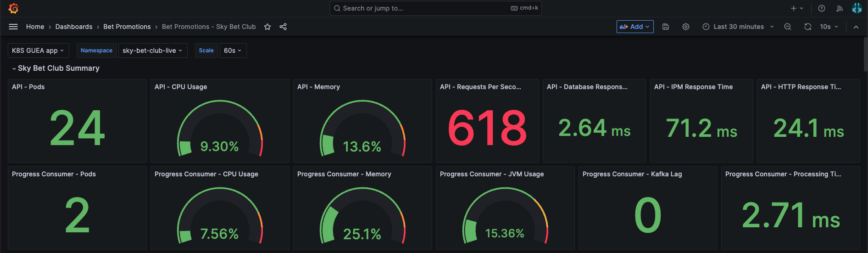Open user profile avatar
This screenshot has width=868, height=253.
coord(857,8)
